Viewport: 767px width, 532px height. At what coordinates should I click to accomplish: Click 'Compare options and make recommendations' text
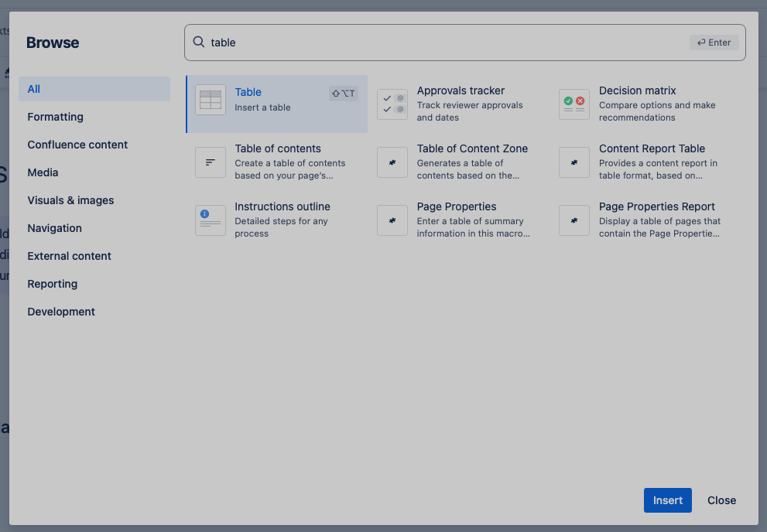coord(657,111)
